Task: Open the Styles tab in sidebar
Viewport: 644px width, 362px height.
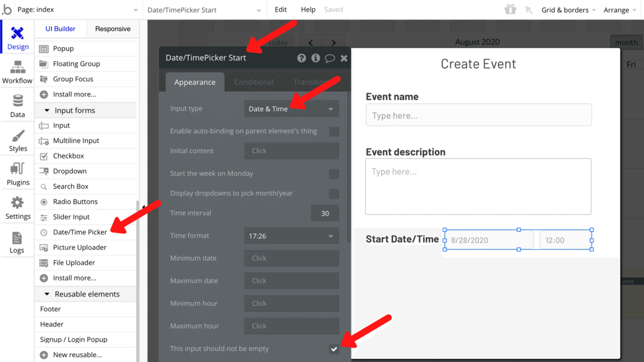Action: click(x=17, y=140)
